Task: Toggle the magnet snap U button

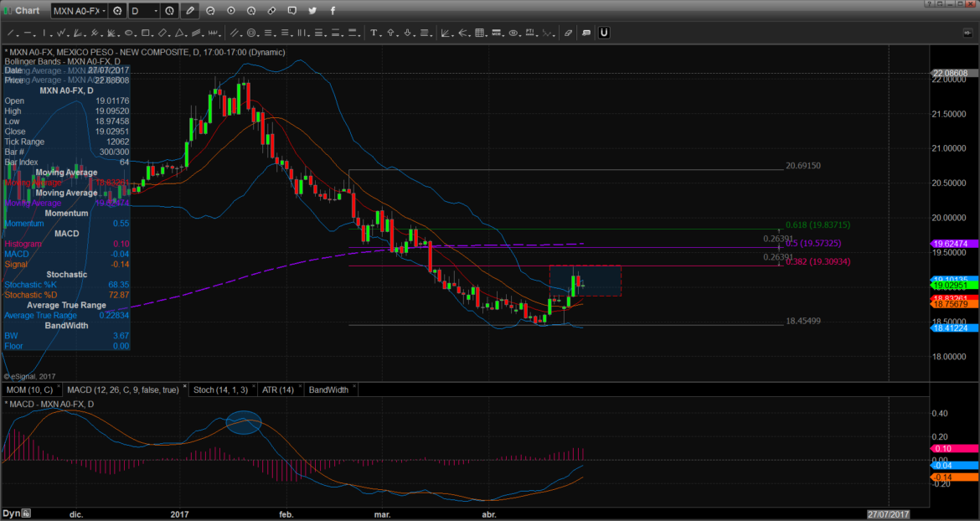Action: [604, 34]
